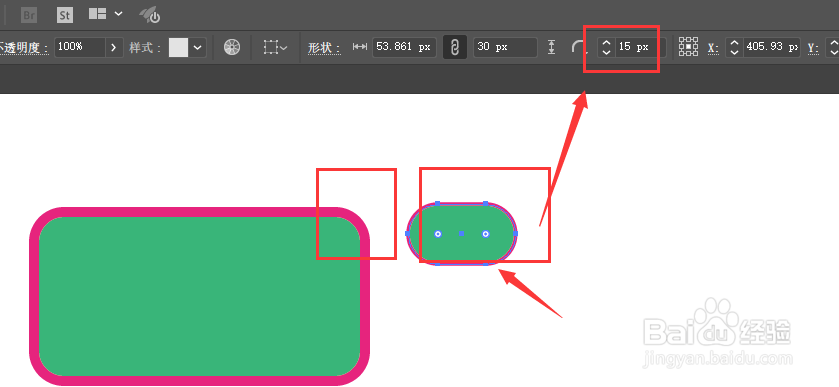
Task: Decrease the X value with down stepper
Action: pos(734,52)
